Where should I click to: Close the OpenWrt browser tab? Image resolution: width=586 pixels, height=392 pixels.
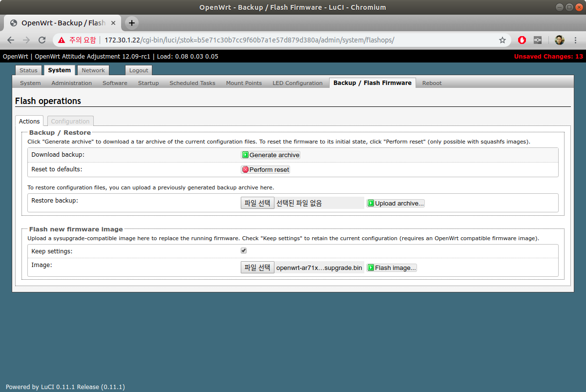114,23
